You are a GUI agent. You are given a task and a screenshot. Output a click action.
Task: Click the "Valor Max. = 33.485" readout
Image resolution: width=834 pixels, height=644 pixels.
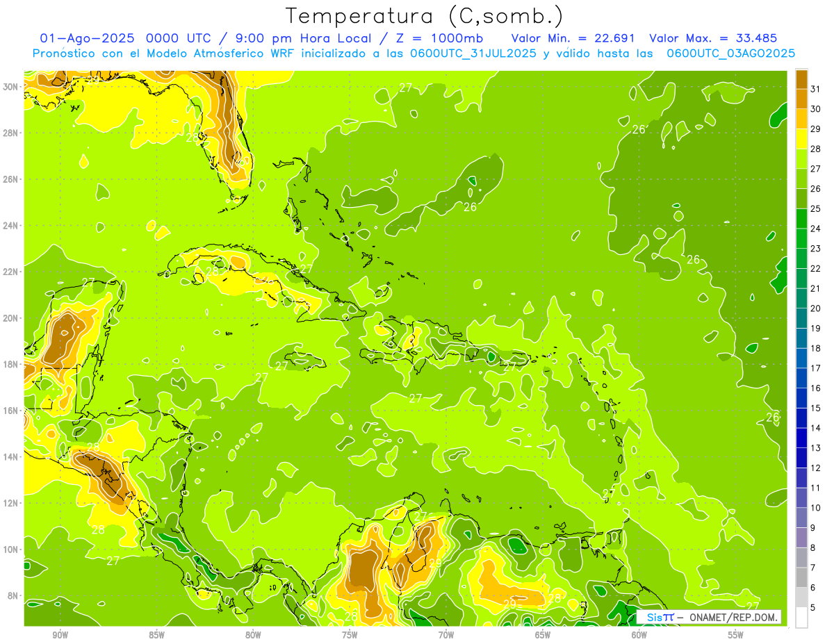(x=713, y=38)
